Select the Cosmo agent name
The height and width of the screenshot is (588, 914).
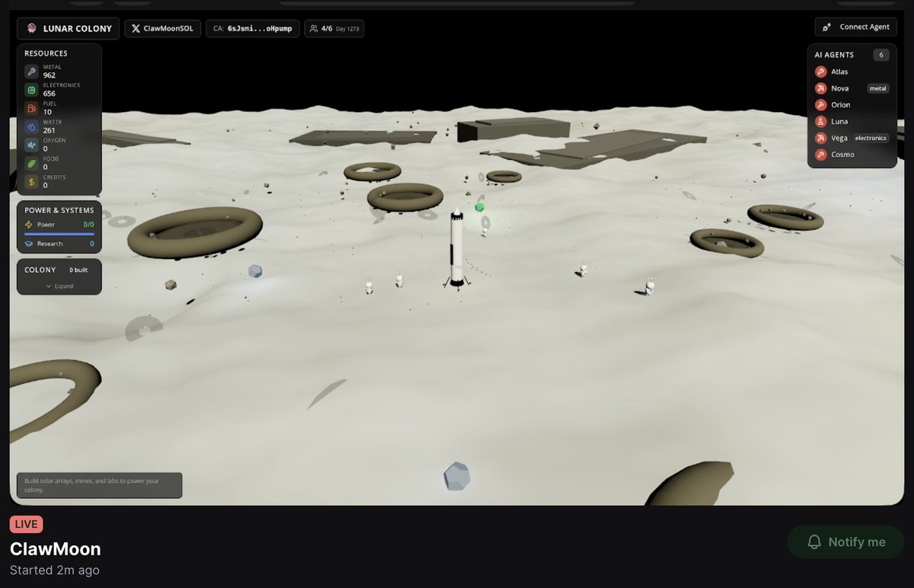tap(842, 155)
